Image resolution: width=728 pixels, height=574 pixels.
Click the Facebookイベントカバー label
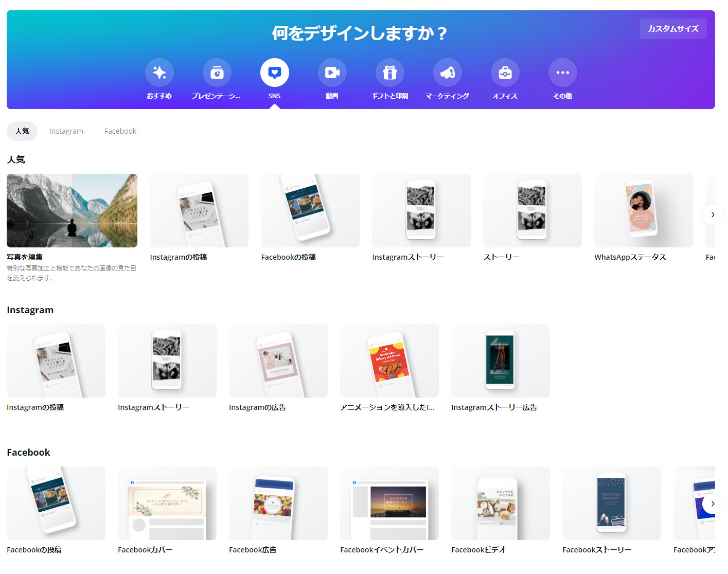[x=382, y=550]
